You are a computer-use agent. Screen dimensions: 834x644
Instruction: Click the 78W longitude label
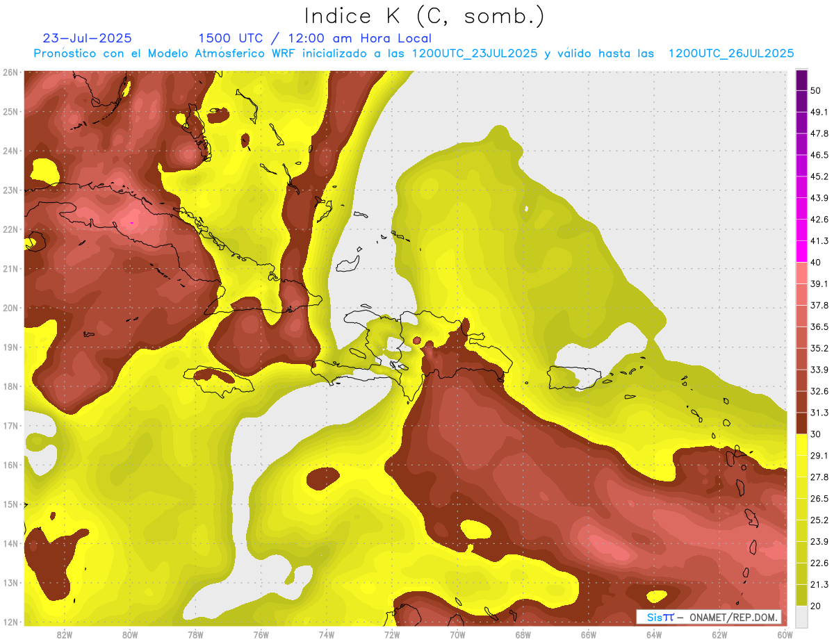(195, 635)
